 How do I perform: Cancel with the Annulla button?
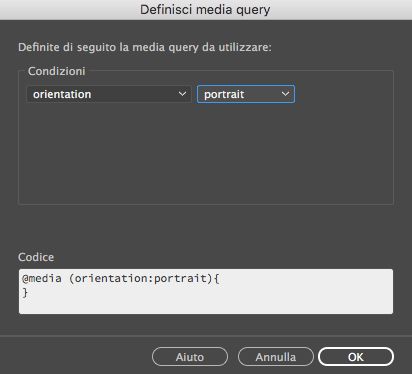(x=276, y=357)
